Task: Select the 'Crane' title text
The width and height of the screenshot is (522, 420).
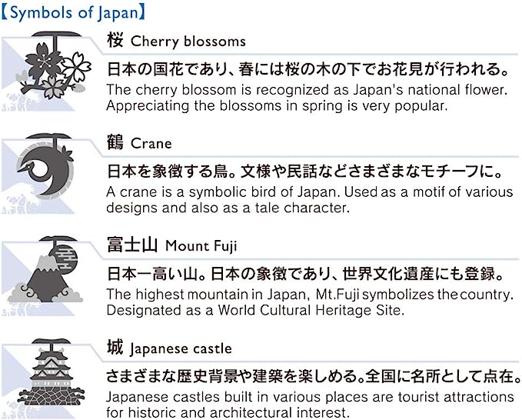Action: (x=151, y=144)
